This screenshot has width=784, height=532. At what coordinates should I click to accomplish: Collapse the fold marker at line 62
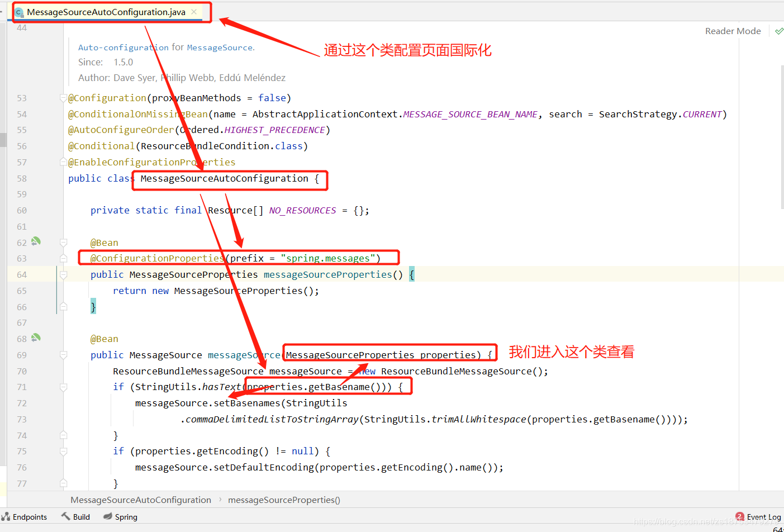[63, 243]
